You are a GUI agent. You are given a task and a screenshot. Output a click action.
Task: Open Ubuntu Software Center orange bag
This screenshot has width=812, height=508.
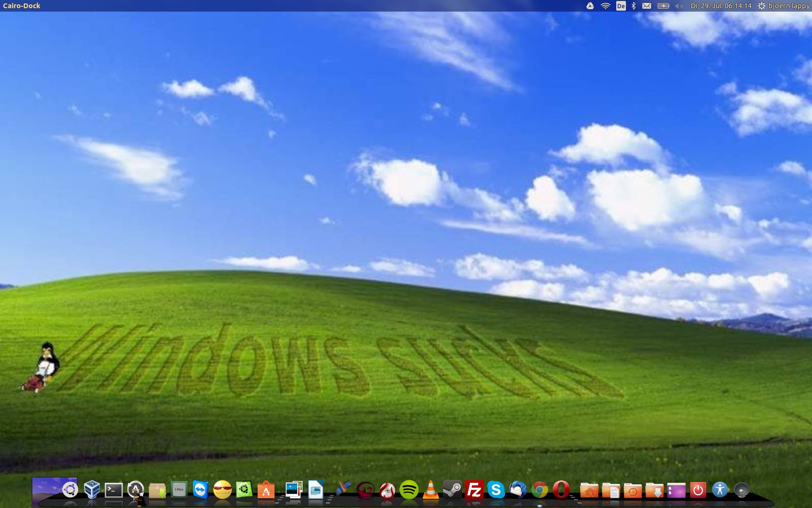[266, 490]
